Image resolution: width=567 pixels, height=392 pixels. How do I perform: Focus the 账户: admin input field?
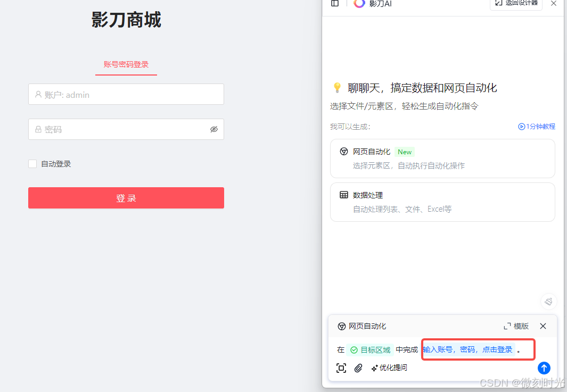pyautogui.click(x=126, y=94)
